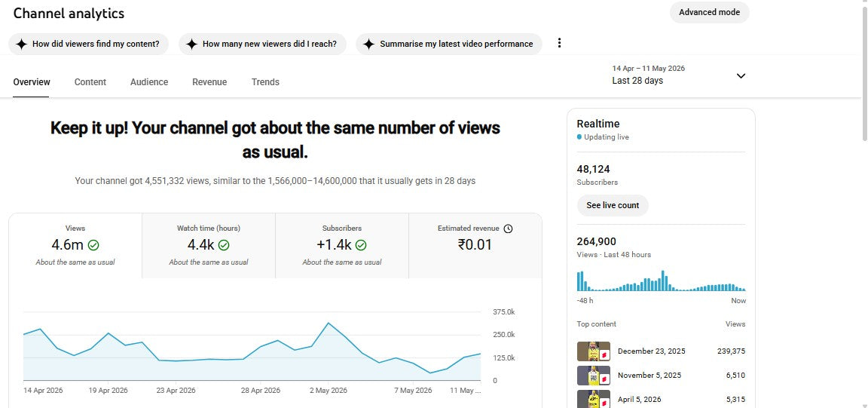Ask 'How many new viewers did I reach?'

[262, 44]
